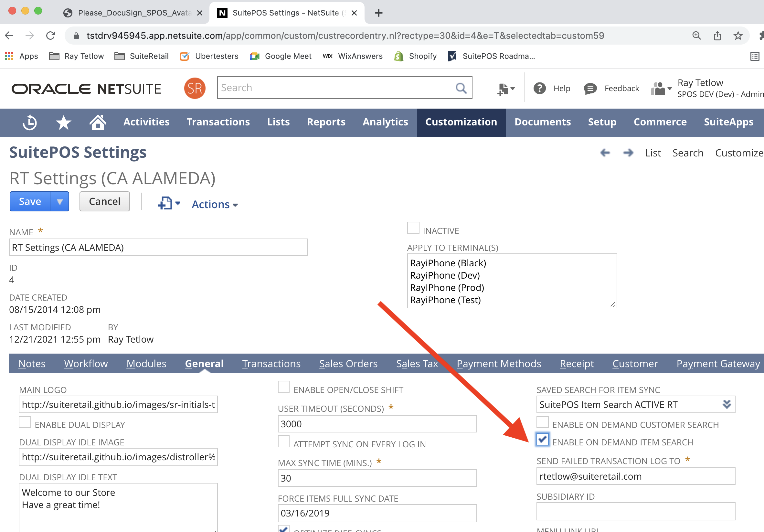The height and width of the screenshot is (532, 764).
Task: Click the Shortcuts star icon in navbar
Action: [63, 122]
